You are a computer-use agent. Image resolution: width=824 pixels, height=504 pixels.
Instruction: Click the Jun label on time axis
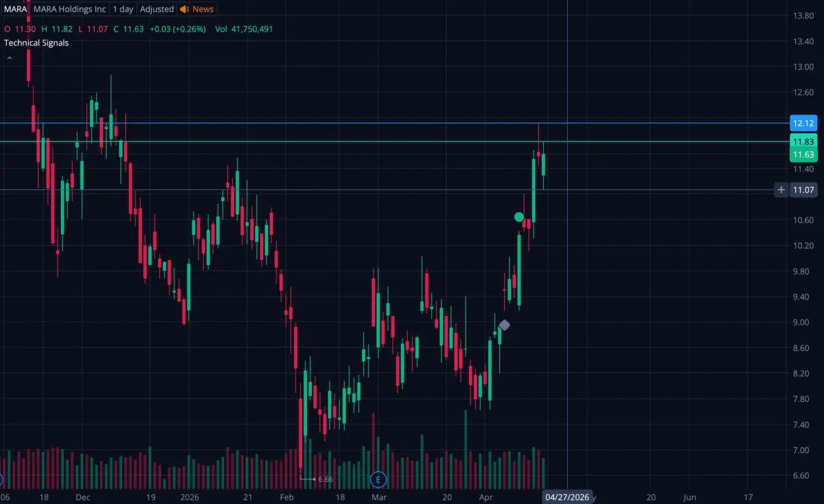690,496
